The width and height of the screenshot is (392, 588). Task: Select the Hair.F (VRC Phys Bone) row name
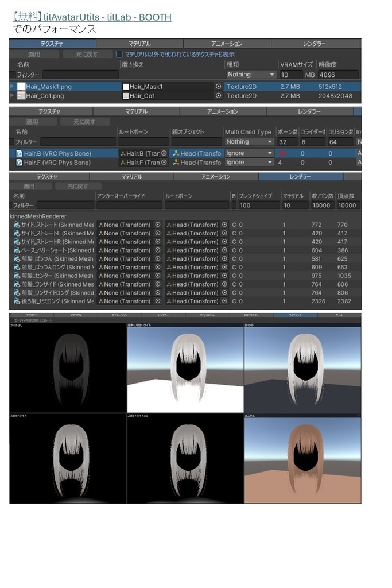point(57,163)
